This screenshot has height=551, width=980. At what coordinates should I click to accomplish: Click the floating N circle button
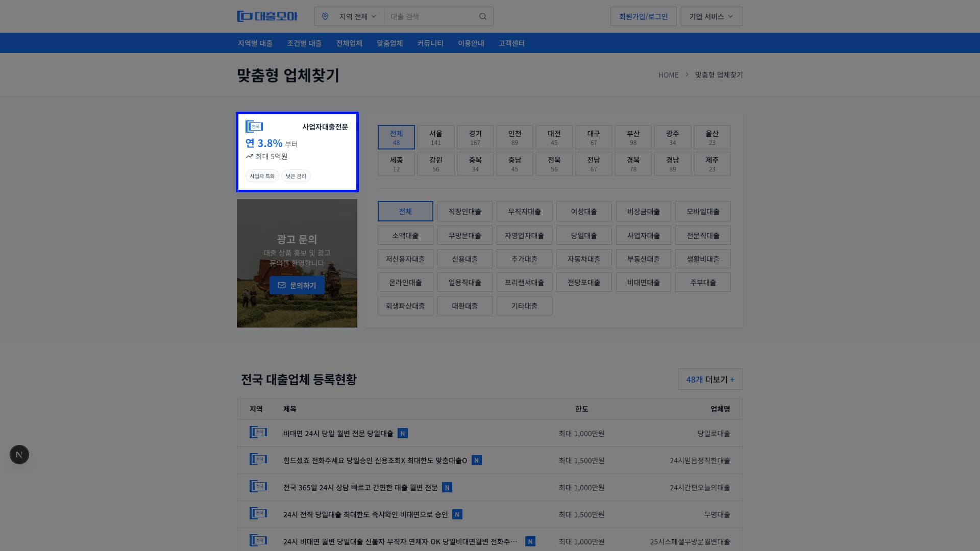point(19,454)
